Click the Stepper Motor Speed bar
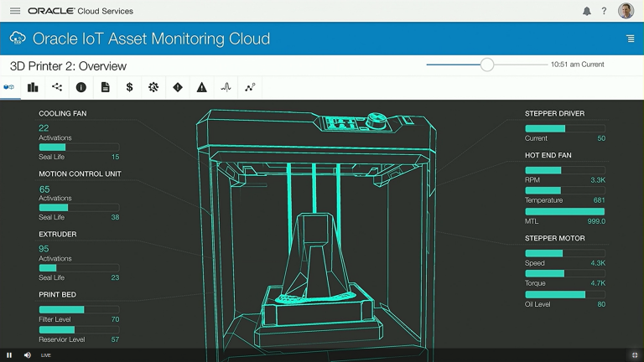This screenshot has width=644, height=362. click(x=564, y=253)
